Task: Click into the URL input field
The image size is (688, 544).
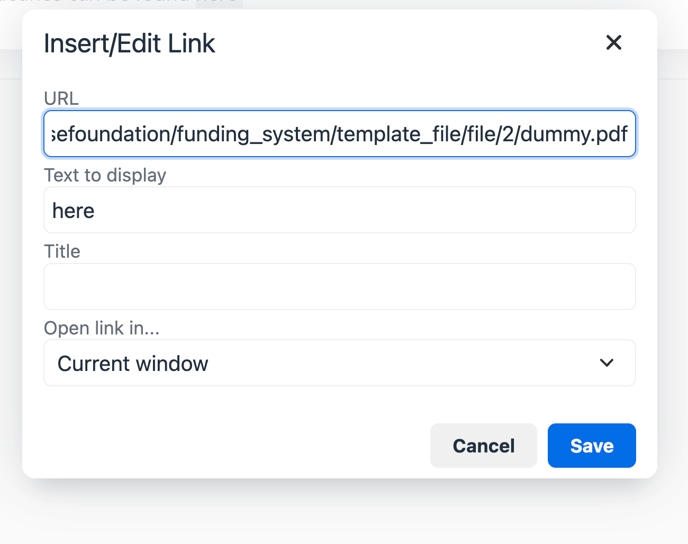Action: click(x=340, y=134)
